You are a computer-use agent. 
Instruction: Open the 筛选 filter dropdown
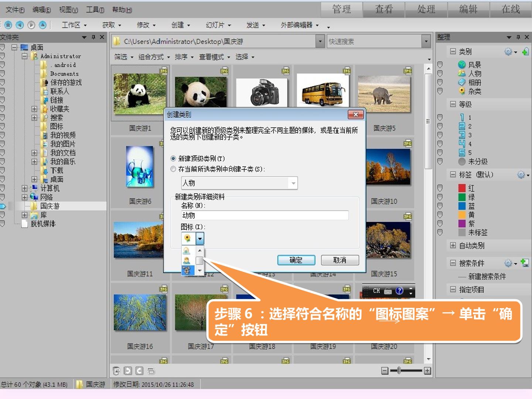(124, 57)
